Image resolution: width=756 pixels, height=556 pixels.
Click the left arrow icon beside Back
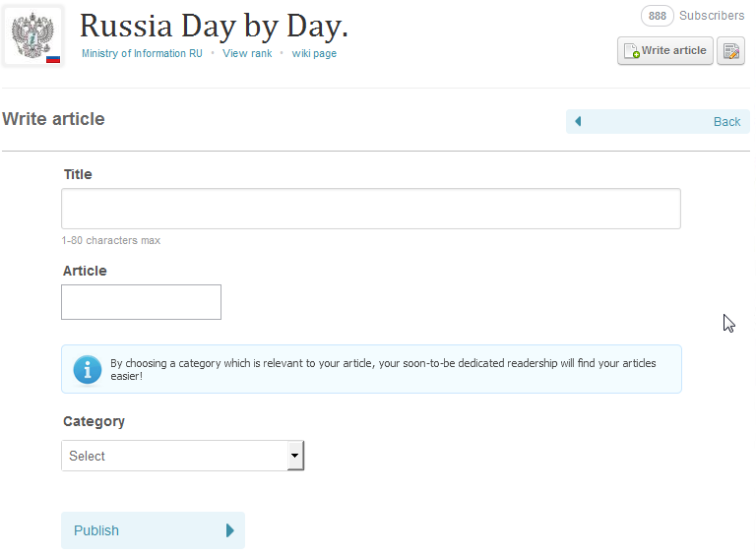click(578, 121)
